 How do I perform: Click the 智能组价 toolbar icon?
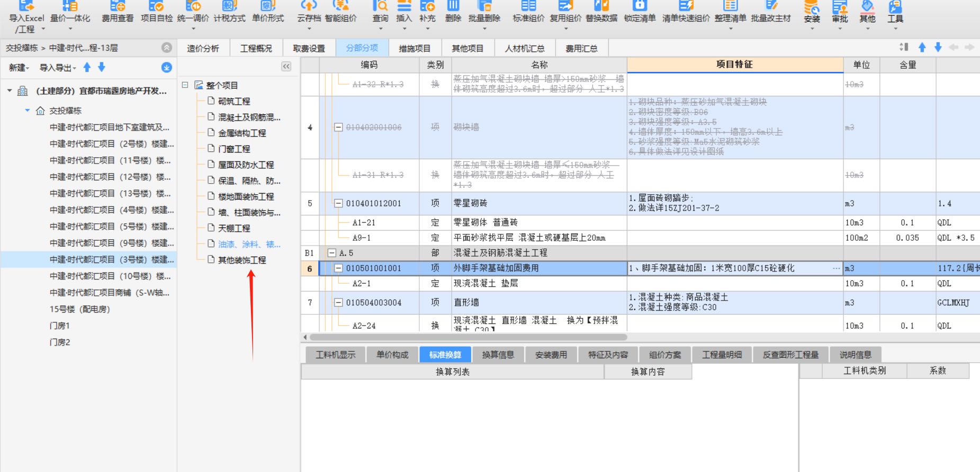340,7
